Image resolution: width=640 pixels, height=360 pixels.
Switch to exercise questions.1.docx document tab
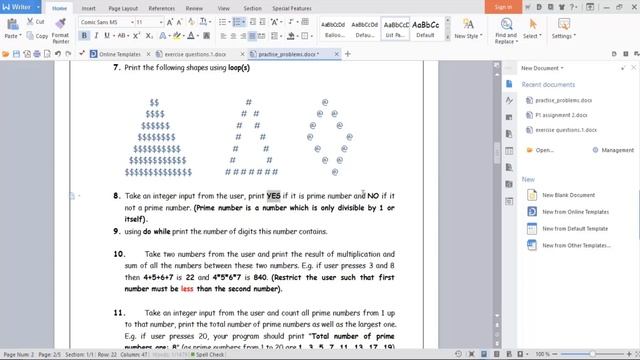pyautogui.click(x=196, y=54)
